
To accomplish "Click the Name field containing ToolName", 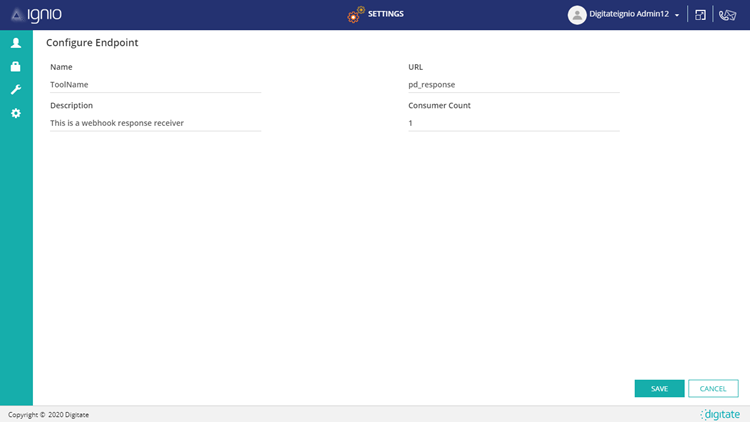I will 155,84.
